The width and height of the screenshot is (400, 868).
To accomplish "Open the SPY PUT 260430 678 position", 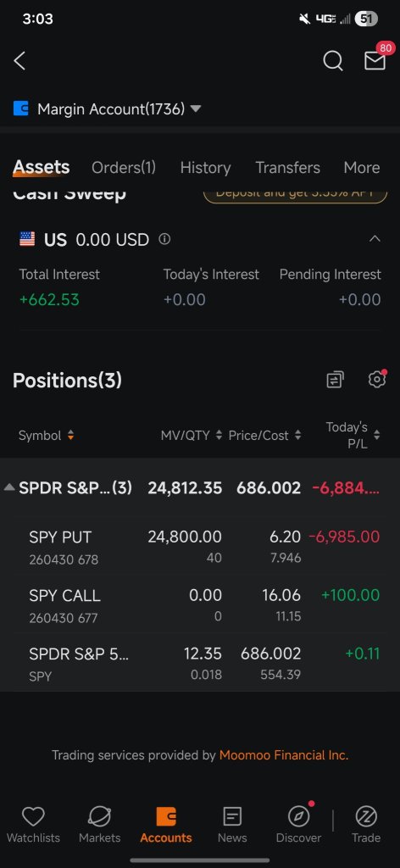I will 200,547.
